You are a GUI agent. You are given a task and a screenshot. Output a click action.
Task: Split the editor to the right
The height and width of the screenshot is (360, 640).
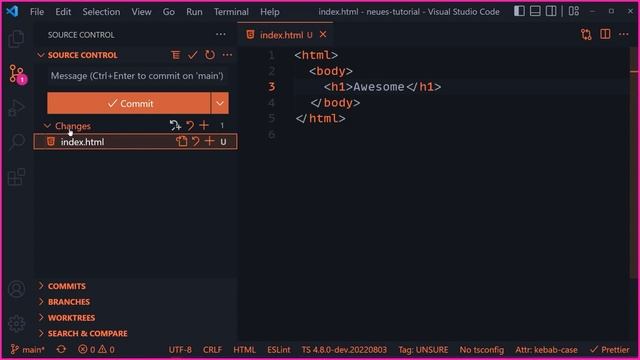605,34
